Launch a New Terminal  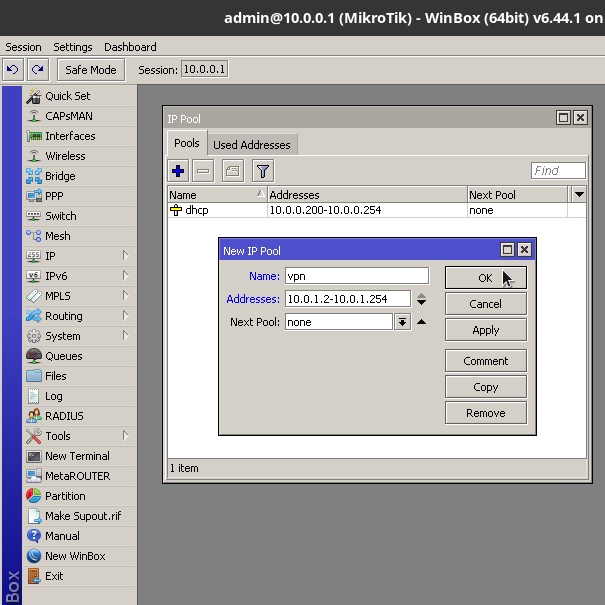click(80, 456)
